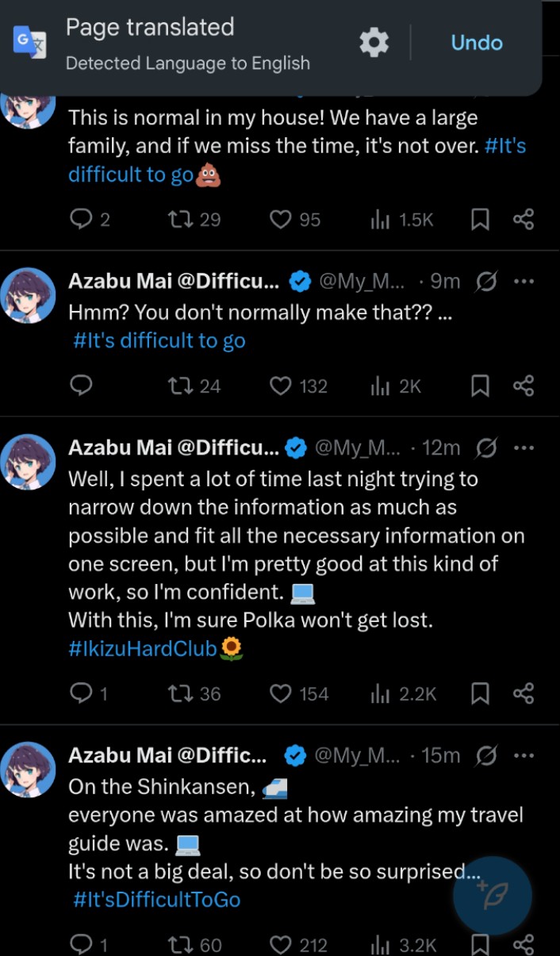Image resolution: width=560 pixels, height=956 pixels.
Task: Open Grok icon on 12m tweet
Action: click(x=487, y=447)
